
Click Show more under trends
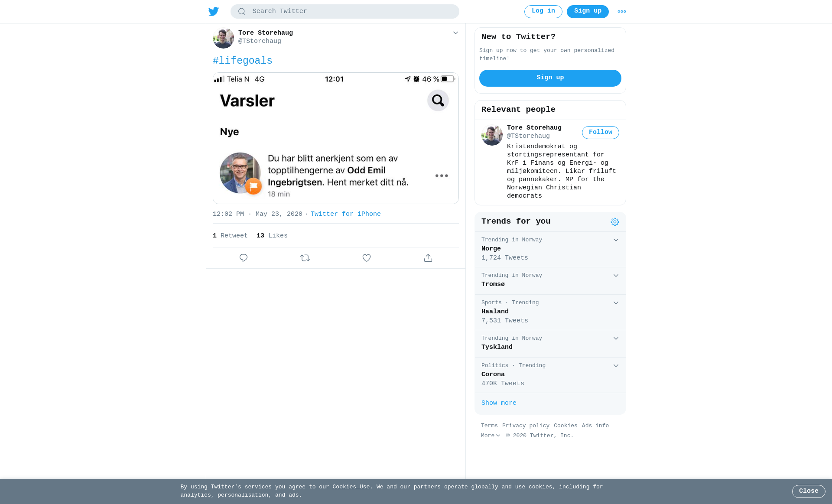(499, 403)
